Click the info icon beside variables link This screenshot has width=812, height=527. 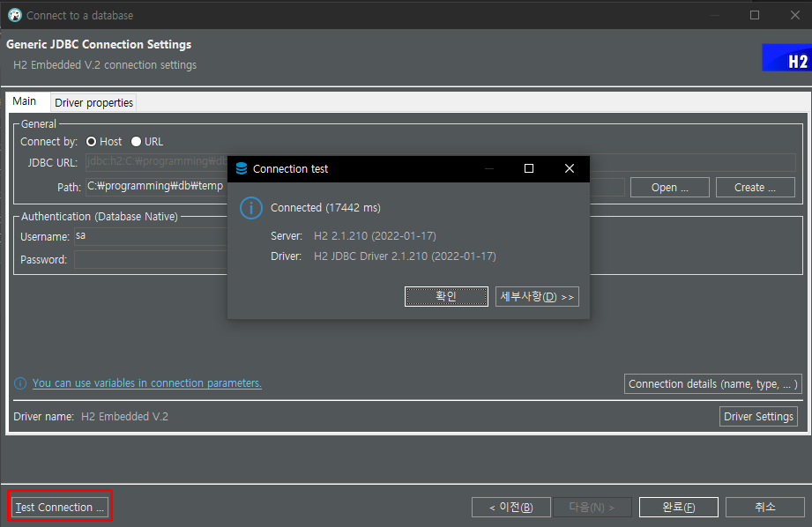[x=20, y=383]
